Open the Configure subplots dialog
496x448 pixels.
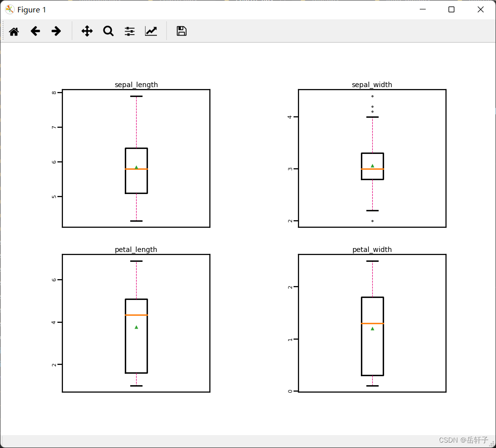130,31
